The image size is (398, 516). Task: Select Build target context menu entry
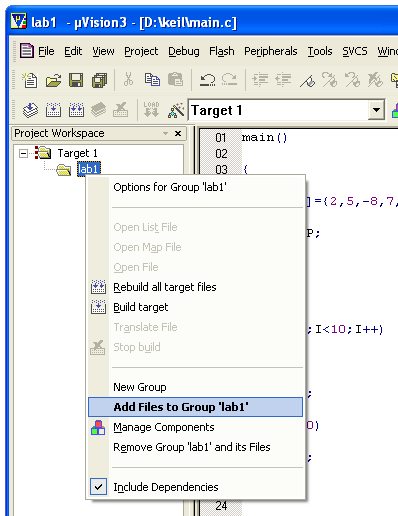(x=195, y=307)
